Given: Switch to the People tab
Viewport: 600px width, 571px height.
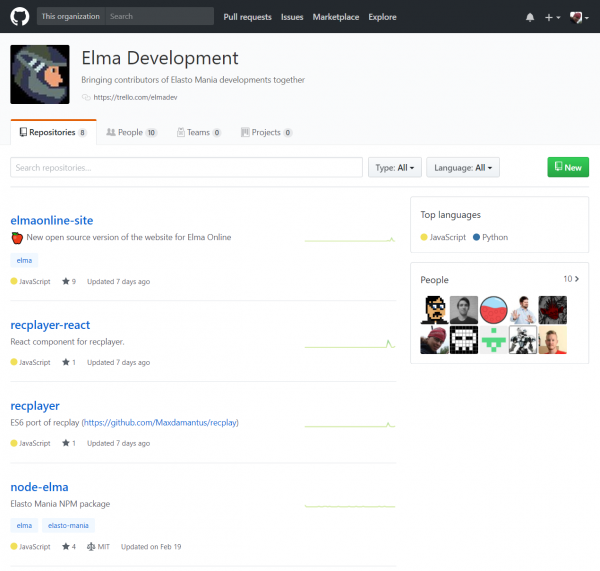Looking at the screenshot, I should [131, 132].
